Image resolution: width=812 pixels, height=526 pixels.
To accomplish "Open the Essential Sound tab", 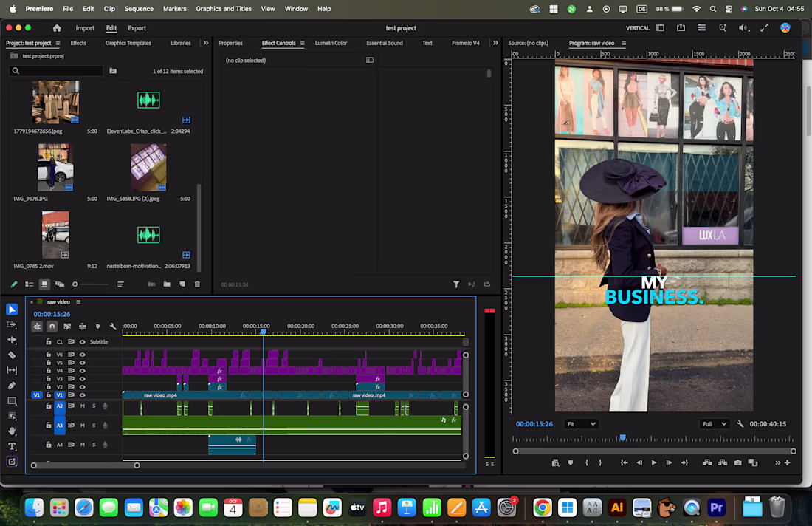I will (x=385, y=43).
